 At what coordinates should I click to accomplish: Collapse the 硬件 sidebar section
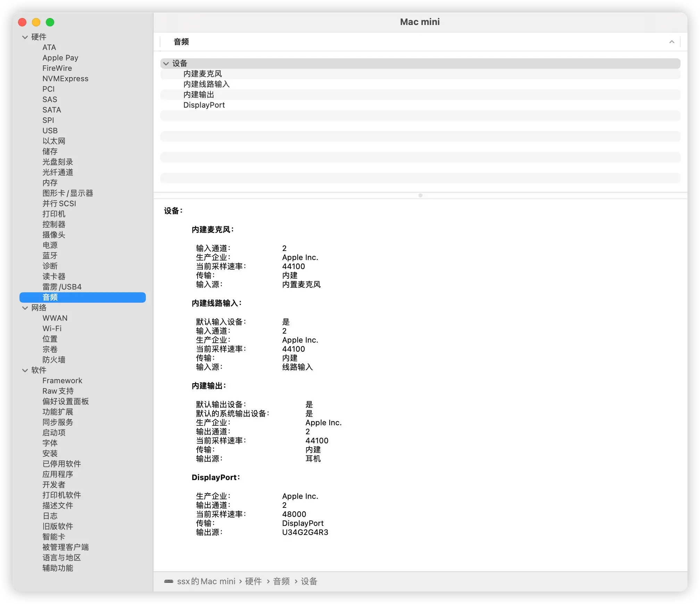pyautogui.click(x=25, y=37)
